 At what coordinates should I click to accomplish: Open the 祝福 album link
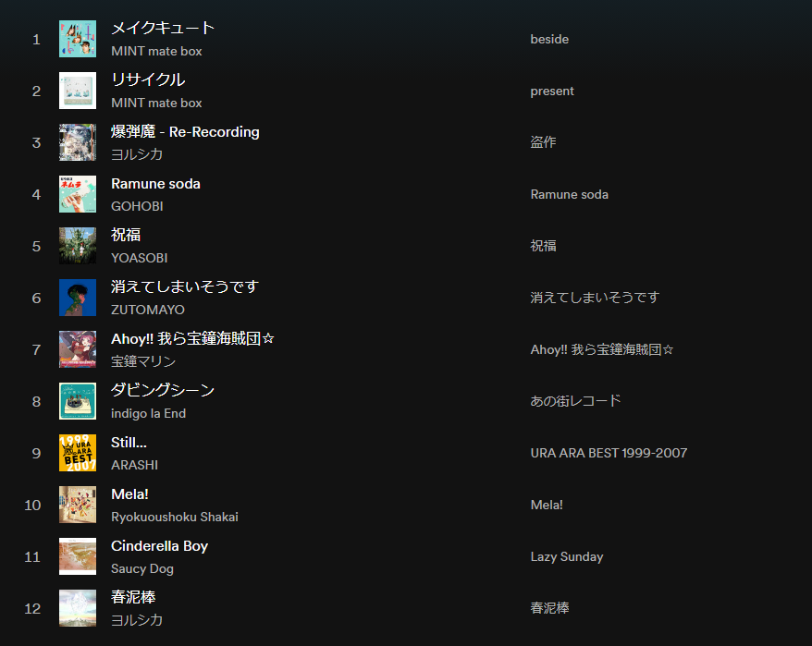tap(543, 246)
